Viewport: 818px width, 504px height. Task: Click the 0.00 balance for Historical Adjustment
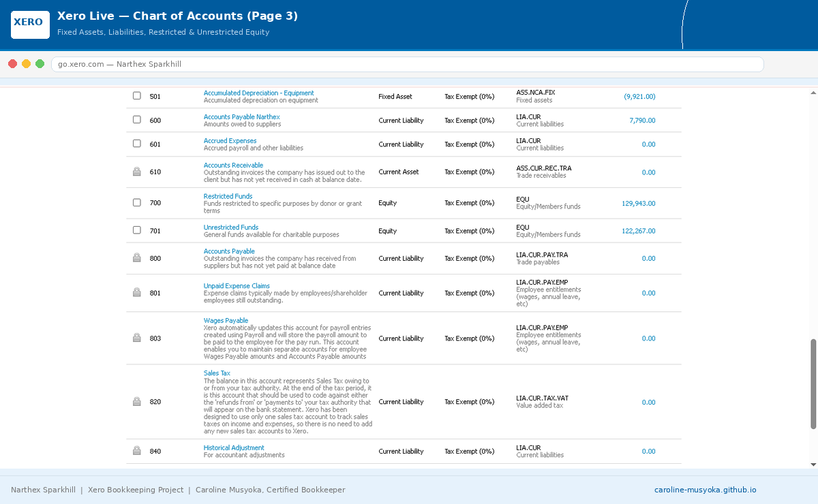click(648, 452)
